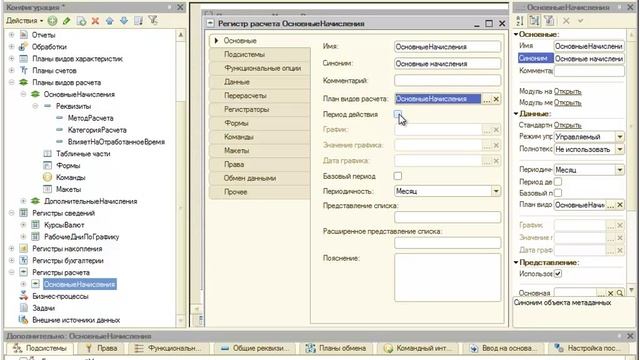
Task: Click the Представление списка input field
Action: [x=447, y=217]
